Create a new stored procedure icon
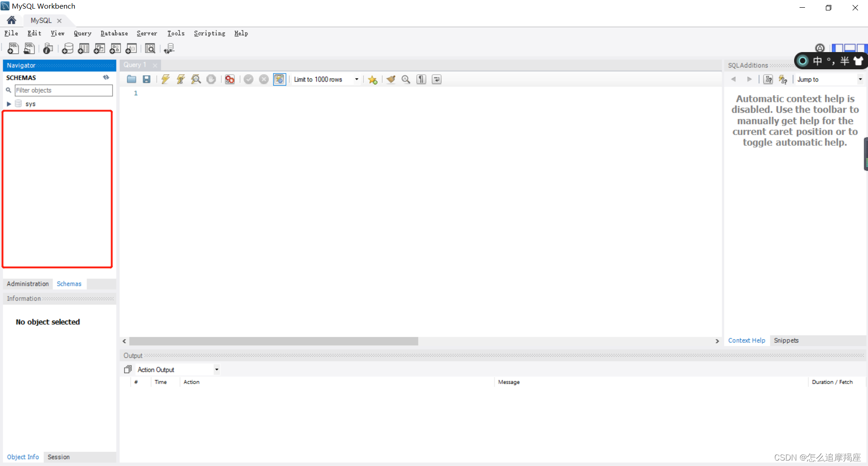868x466 pixels. 115,48
